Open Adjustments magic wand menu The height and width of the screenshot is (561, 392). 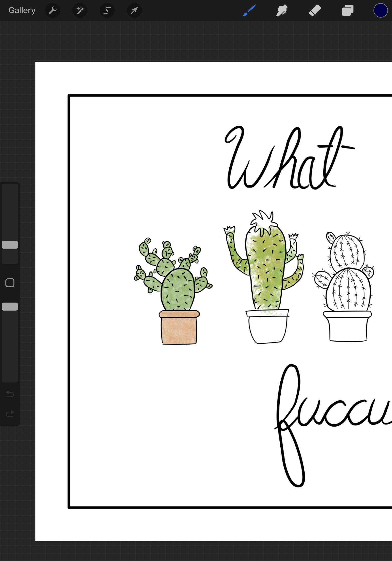[80, 11]
